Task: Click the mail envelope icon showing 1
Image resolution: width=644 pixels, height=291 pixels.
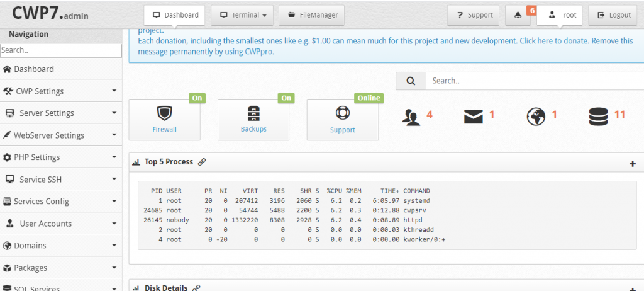Action: [x=473, y=117]
